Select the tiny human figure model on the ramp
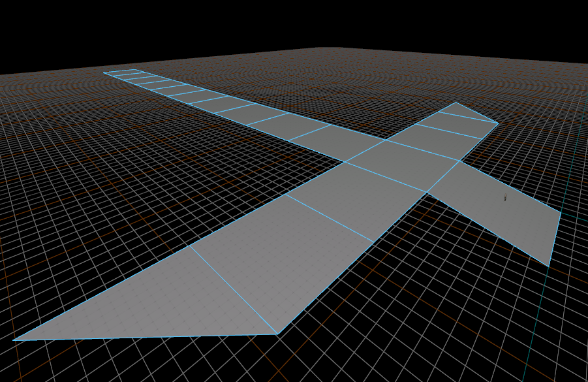The width and height of the screenshot is (588, 382). tap(505, 197)
